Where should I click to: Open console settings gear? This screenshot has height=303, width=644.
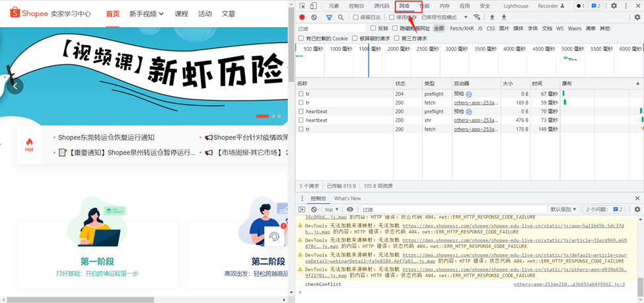pos(637,209)
